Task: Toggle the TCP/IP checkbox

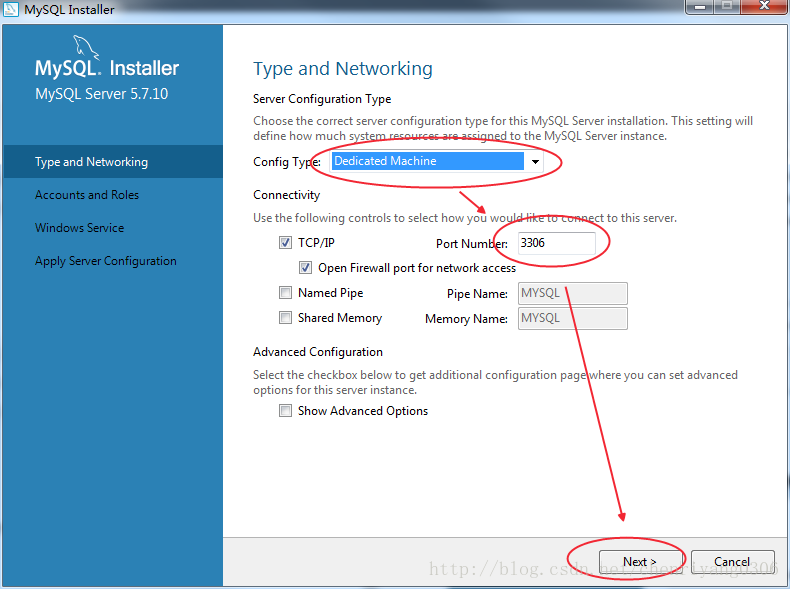Action: tap(285, 243)
